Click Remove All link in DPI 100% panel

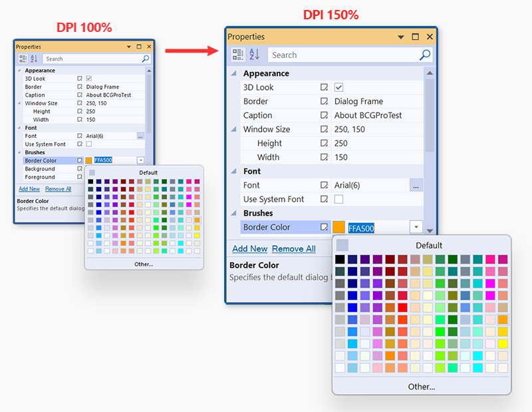59,189
